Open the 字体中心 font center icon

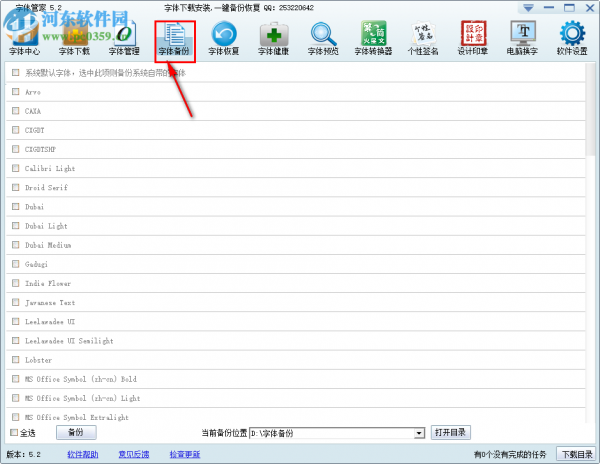point(24,39)
